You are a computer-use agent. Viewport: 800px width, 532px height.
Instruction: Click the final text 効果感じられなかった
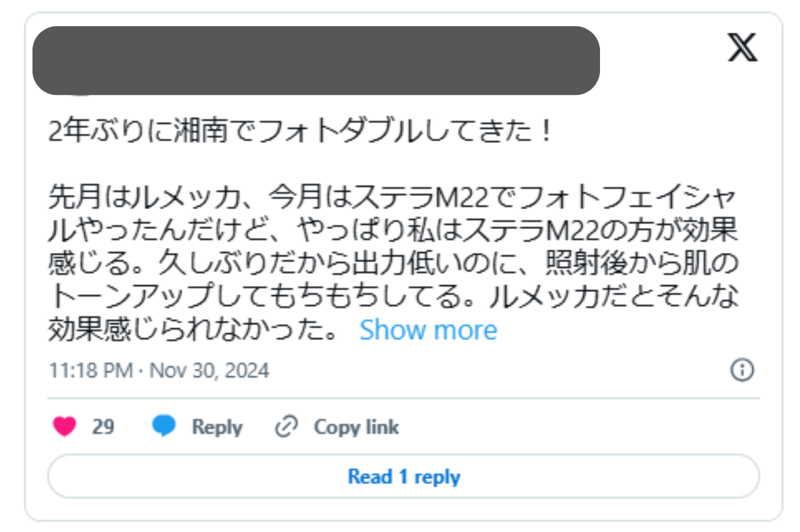(194, 330)
